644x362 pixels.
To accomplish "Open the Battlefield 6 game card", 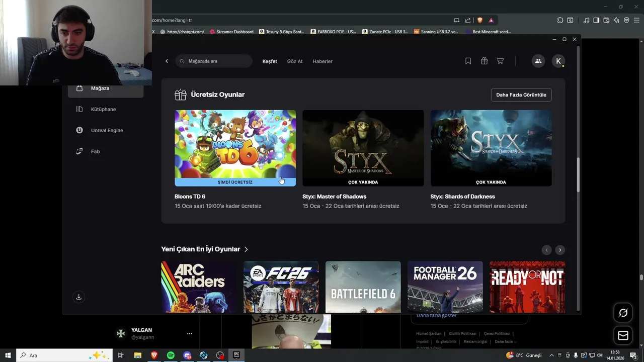I will pyautogui.click(x=363, y=287).
